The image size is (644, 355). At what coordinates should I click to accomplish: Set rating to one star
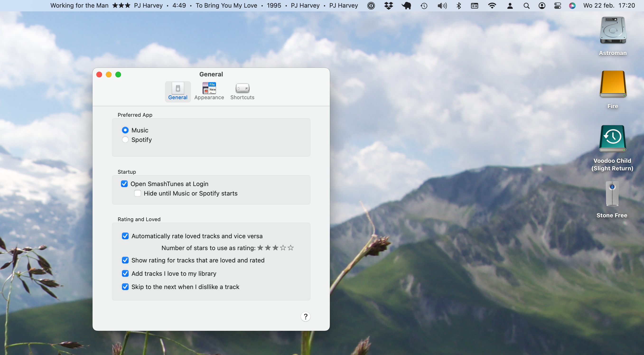tap(260, 248)
